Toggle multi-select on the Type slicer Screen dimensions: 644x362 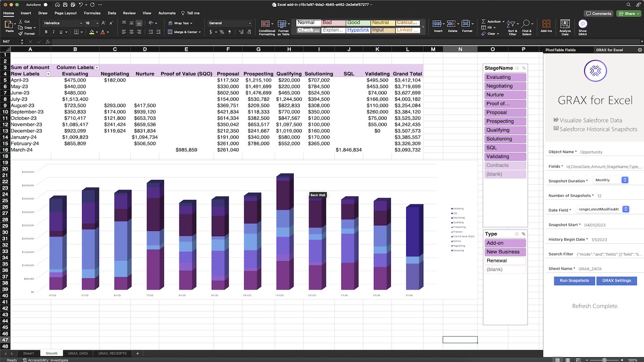(517, 234)
